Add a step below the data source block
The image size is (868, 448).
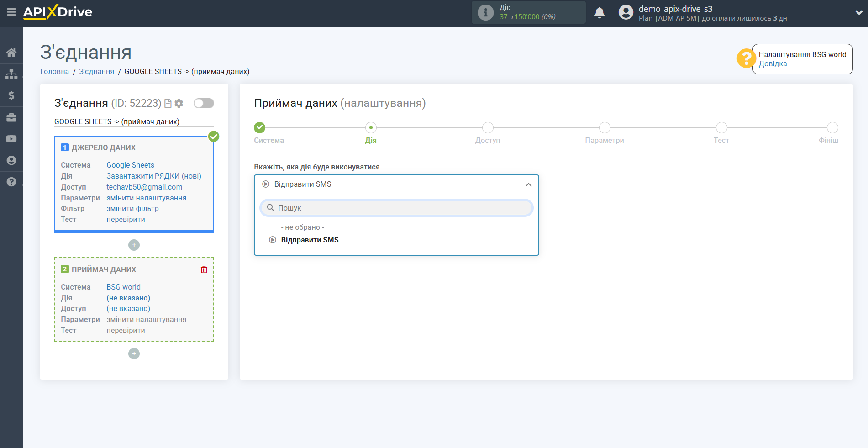pos(134,245)
